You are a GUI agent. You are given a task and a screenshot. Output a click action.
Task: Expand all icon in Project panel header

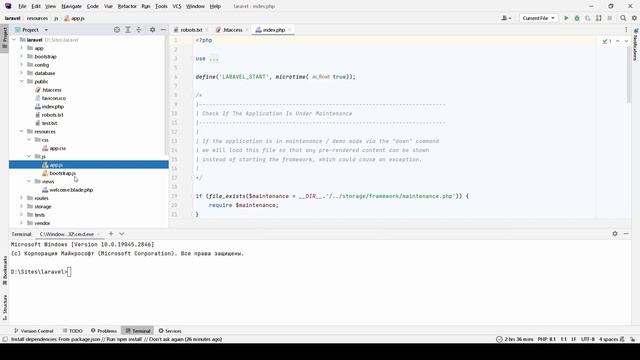point(128,30)
